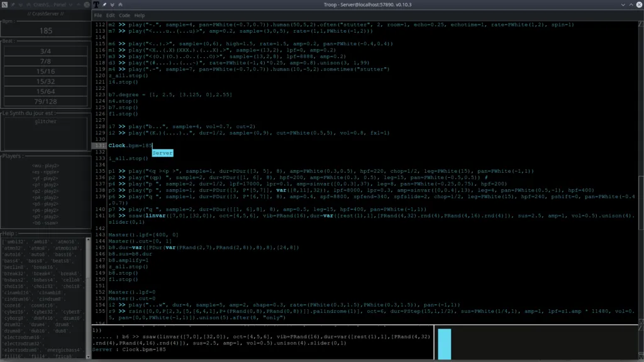Minimize the Troop window

[623, 4]
